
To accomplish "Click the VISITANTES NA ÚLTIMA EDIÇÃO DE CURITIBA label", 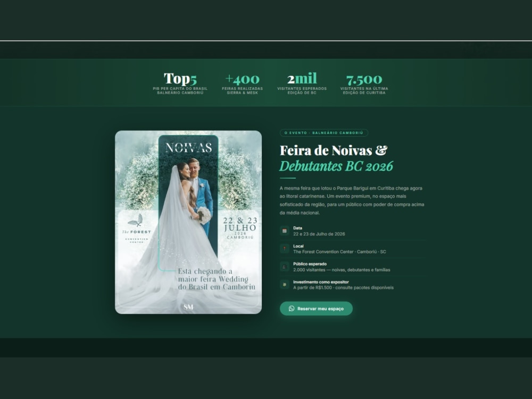I will pyautogui.click(x=364, y=90).
